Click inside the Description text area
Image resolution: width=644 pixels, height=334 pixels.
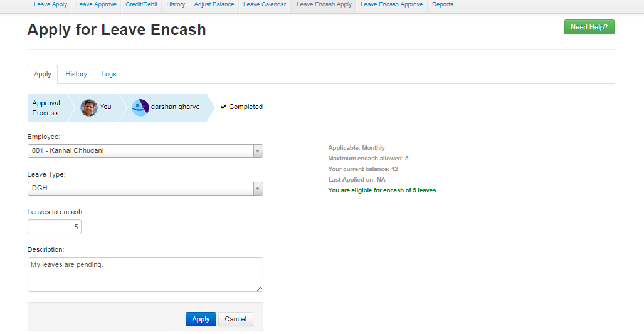(145, 274)
